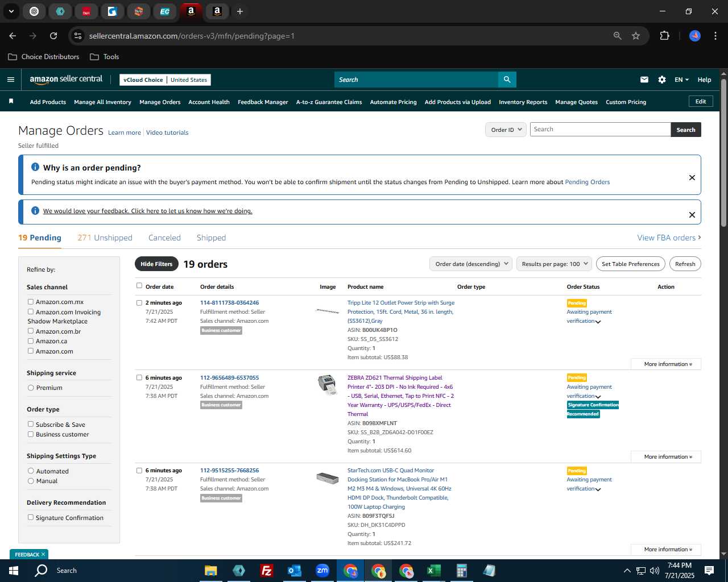Open the mail messages icon
Image resolution: width=728 pixels, height=582 pixels.
point(644,80)
